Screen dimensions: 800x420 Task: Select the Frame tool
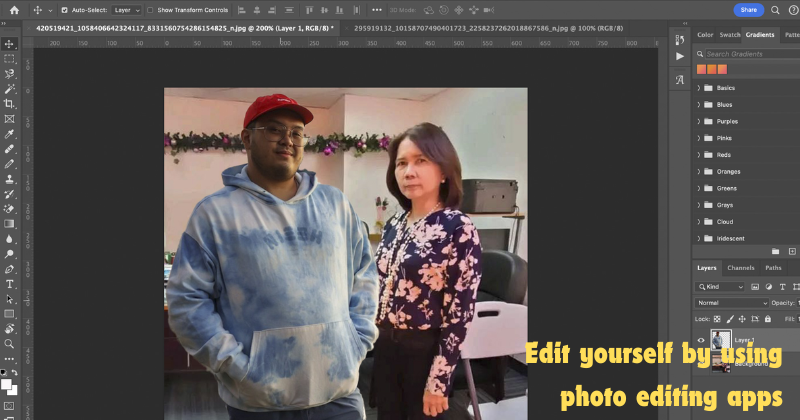click(9, 119)
